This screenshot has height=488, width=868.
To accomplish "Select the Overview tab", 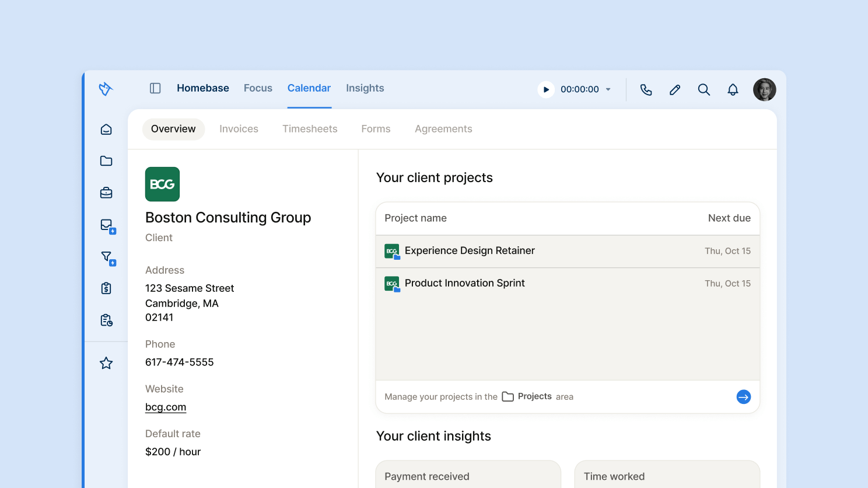I will pyautogui.click(x=173, y=129).
